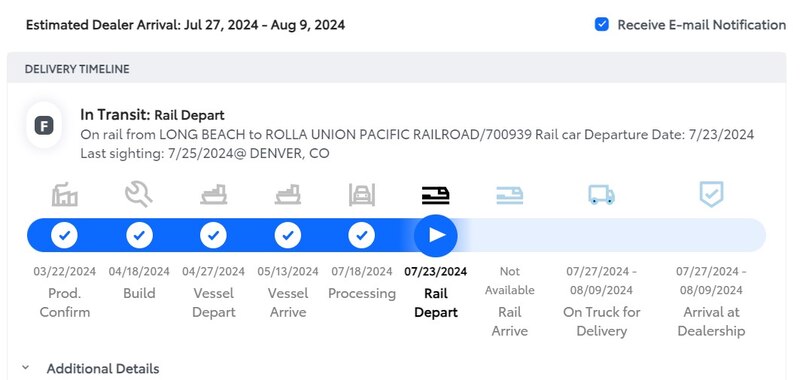Viewport: 800px width, 380px height.
Task: Click the Processing car lift icon
Action: 362,194
